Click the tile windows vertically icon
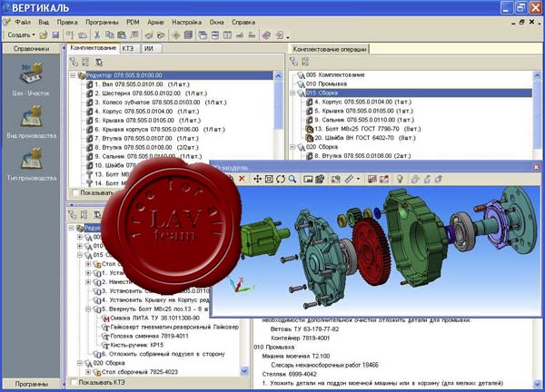The image size is (545, 392). pyautogui.click(x=227, y=35)
